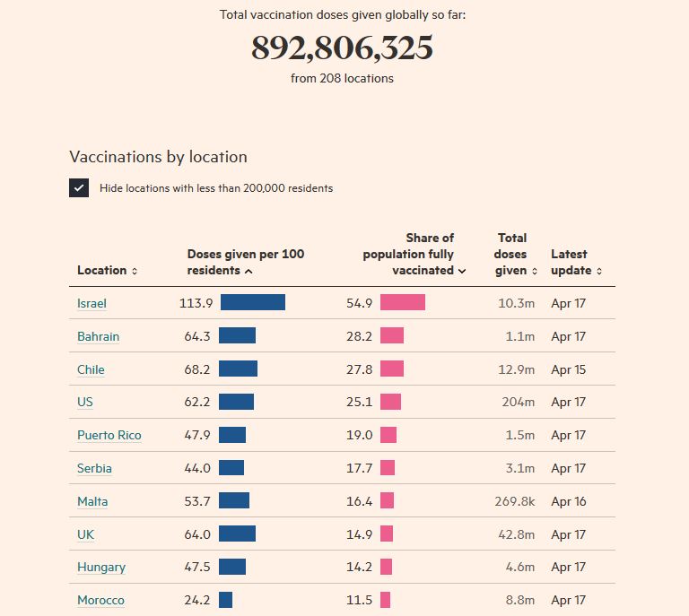This screenshot has height=616, width=689.
Task: Select Hungary in the location list
Action: [100, 568]
